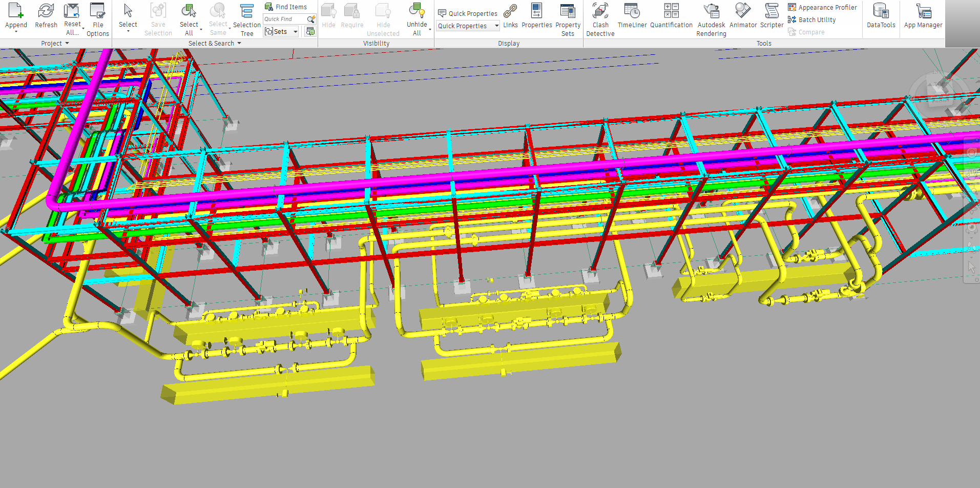Open the Animator tool

[743, 15]
